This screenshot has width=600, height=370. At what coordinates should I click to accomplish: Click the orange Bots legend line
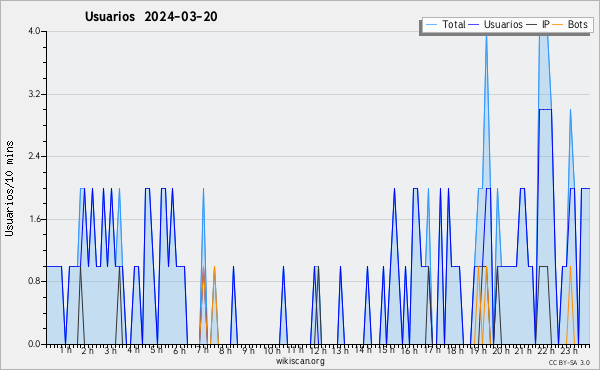[558, 24]
